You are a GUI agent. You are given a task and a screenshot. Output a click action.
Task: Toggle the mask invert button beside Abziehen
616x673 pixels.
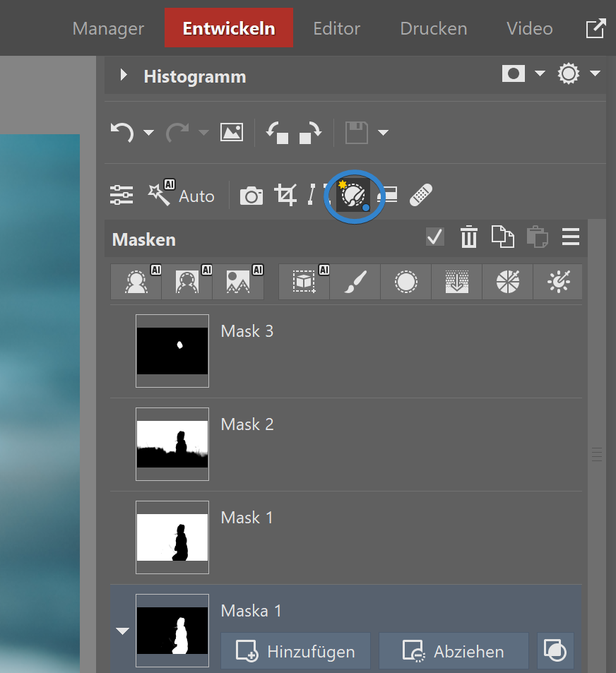[x=555, y=650]
